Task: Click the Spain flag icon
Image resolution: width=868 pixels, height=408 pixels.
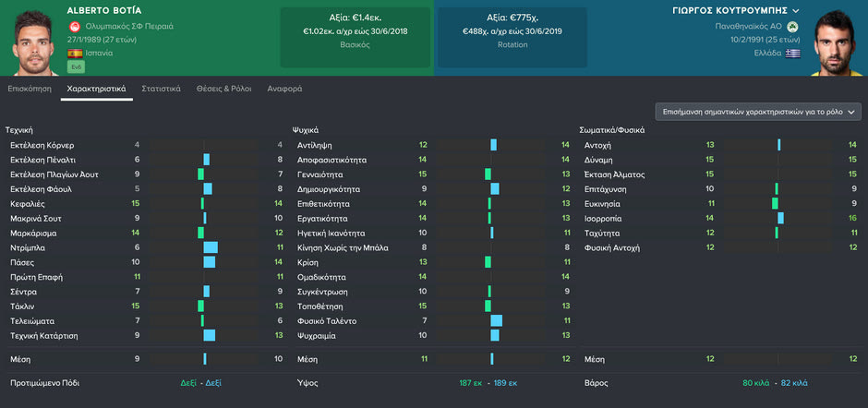Action: click(75, 54)
